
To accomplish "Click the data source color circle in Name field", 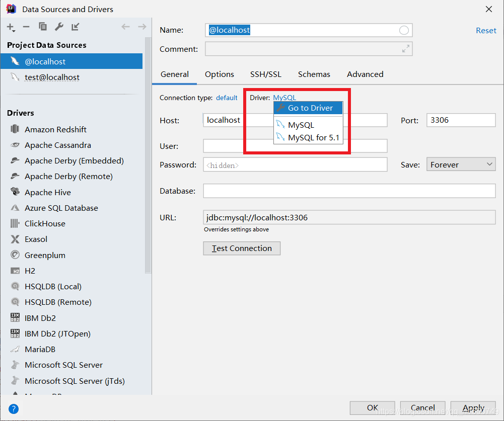I will (x=404, y=30).
